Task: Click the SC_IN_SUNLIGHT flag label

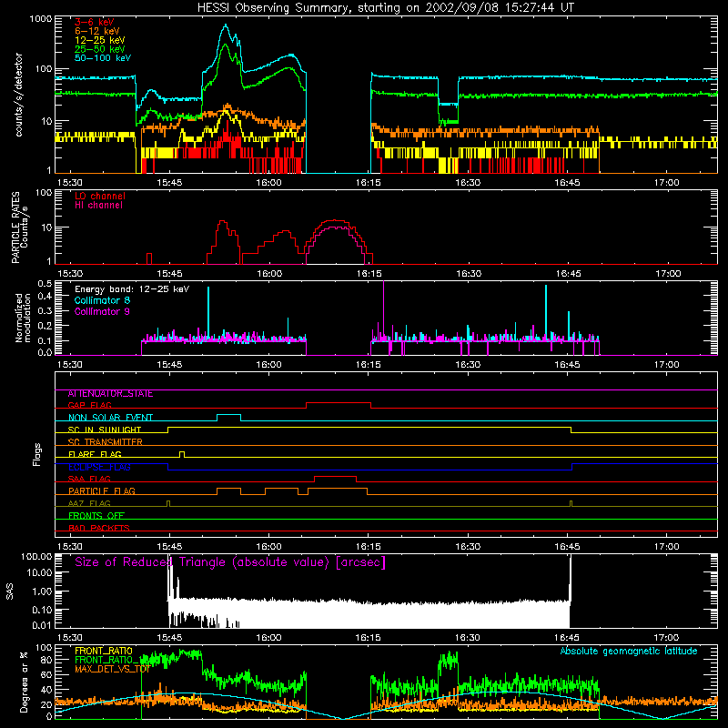Action: [x=105, y=430]
